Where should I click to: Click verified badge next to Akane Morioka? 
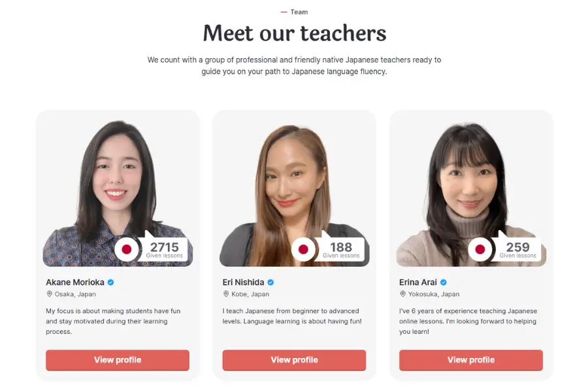click(x=110, y=282)
